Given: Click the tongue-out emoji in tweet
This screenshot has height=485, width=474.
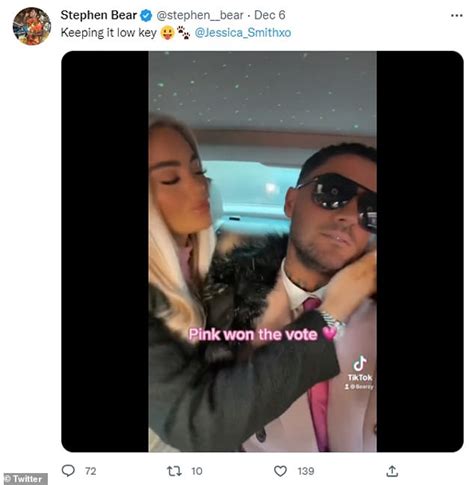Looking at the screenshot, I should tap(167, 33).
